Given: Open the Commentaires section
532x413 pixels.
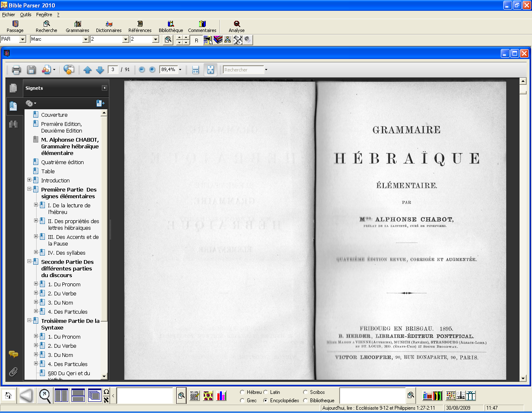Looking at the screenshot, I should point(202,27).
